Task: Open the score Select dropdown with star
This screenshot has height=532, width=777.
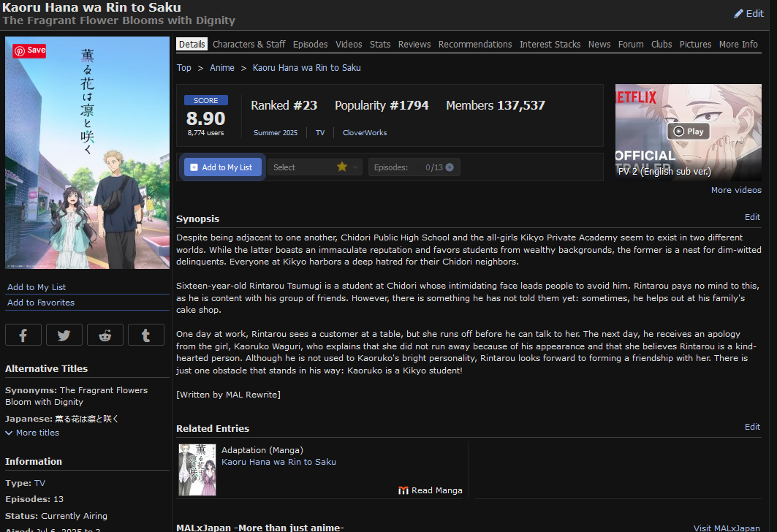Action: pyautogui.click(x=315, y=167)
